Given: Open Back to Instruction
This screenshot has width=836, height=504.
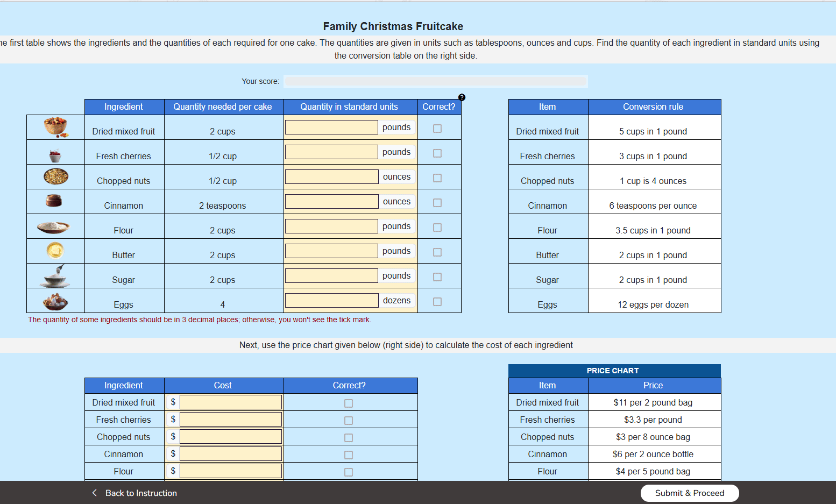Looking at the screenshot, I should point(141,493).
